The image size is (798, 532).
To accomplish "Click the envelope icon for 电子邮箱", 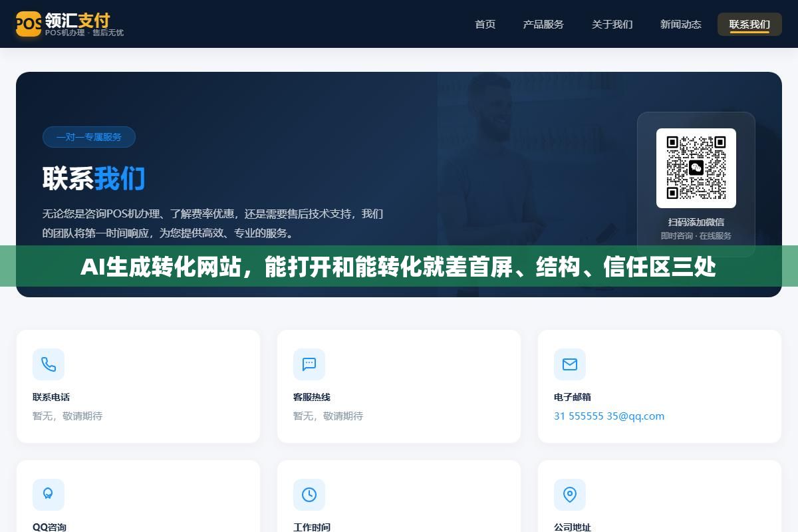I will (x=570, y=364).
